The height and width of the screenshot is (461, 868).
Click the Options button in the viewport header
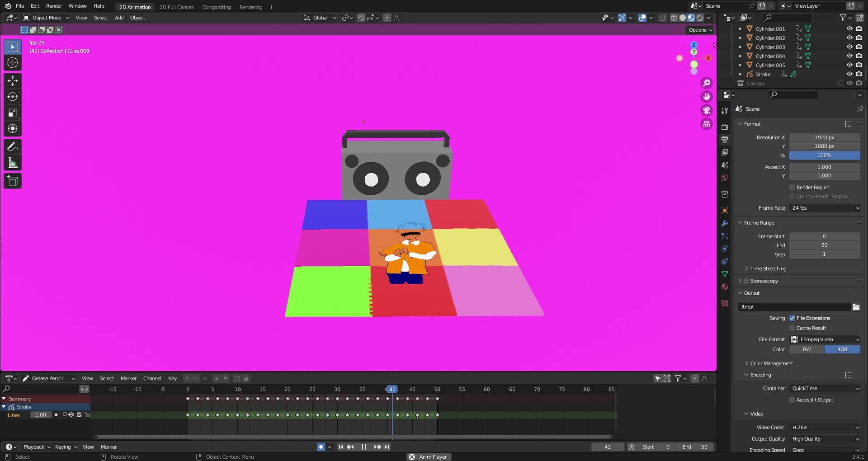point(699,30)
